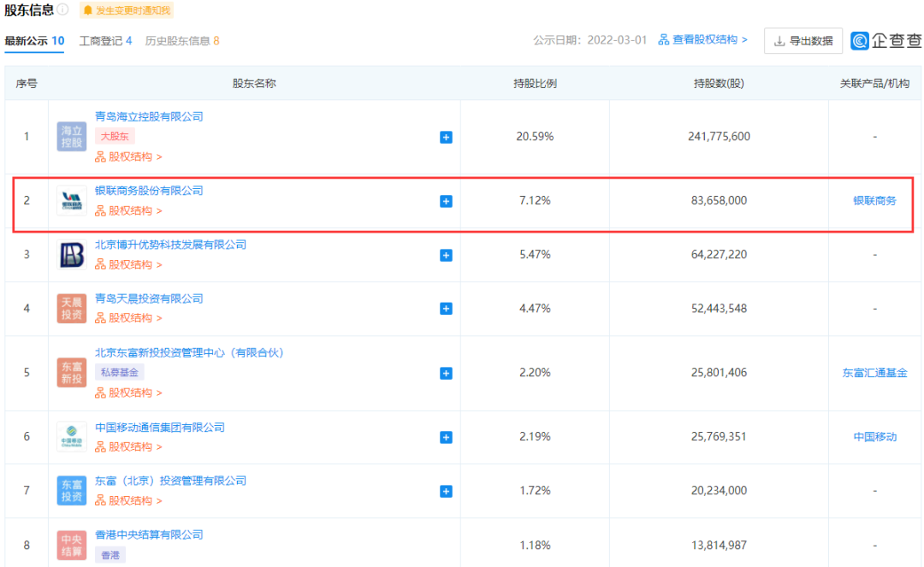
Task: Expand the 北京东富新投投资管理中心 entry
Action: click(x=446, y=373)
